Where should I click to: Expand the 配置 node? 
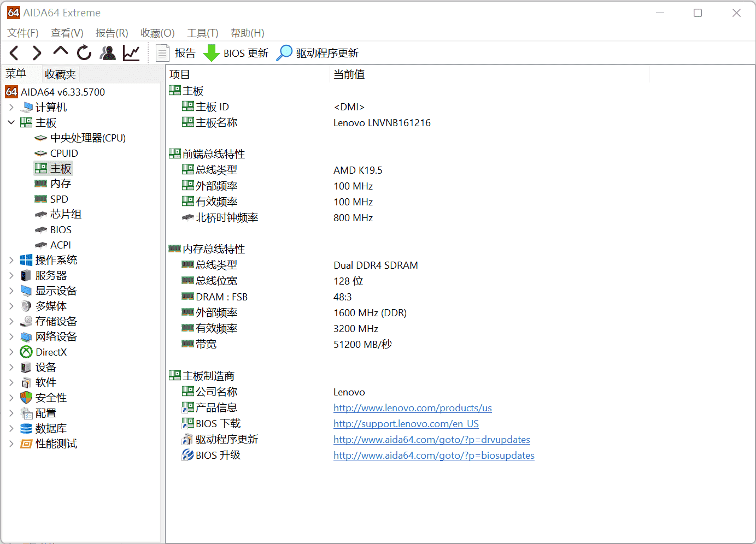[11, 413]
